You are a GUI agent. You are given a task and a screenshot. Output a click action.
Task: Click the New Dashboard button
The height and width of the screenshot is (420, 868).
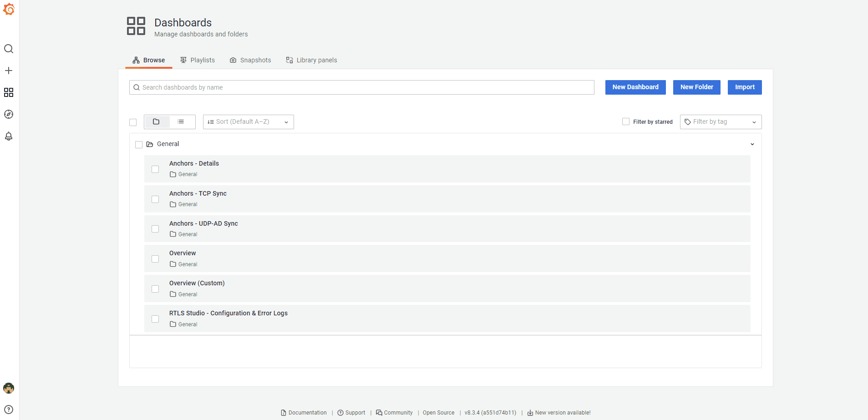[635, 87]
